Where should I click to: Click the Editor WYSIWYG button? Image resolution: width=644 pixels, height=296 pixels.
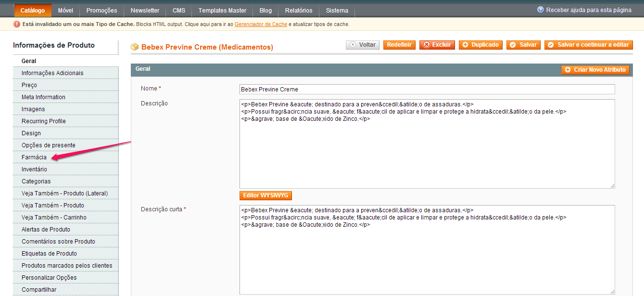(265, 195)
